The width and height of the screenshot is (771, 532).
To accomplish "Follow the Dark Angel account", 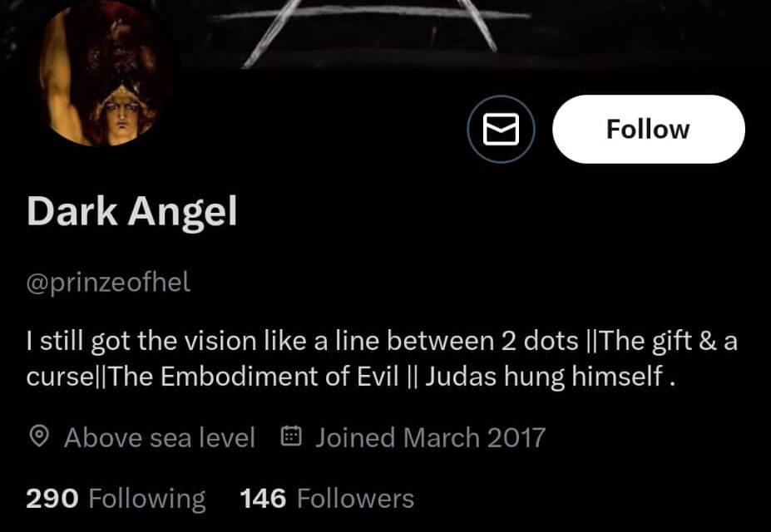I will click(x=648, y=129).
